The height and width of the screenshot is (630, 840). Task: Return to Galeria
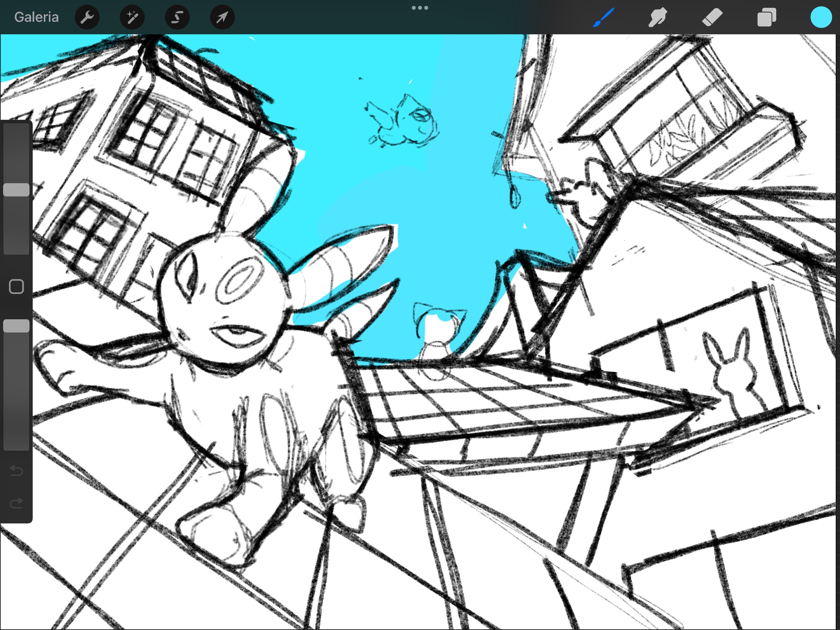[37, 17]
